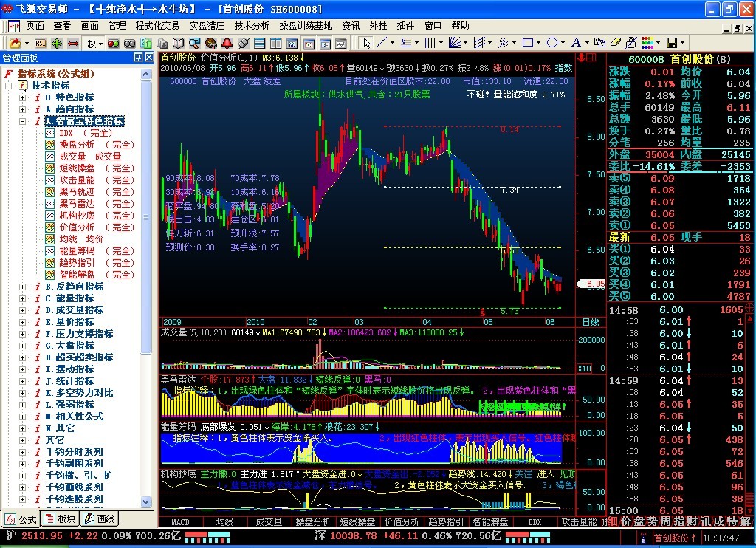756x548 pixels.
Task: Choose the text annotation 'A' tool
Action: tap(575, 44)
